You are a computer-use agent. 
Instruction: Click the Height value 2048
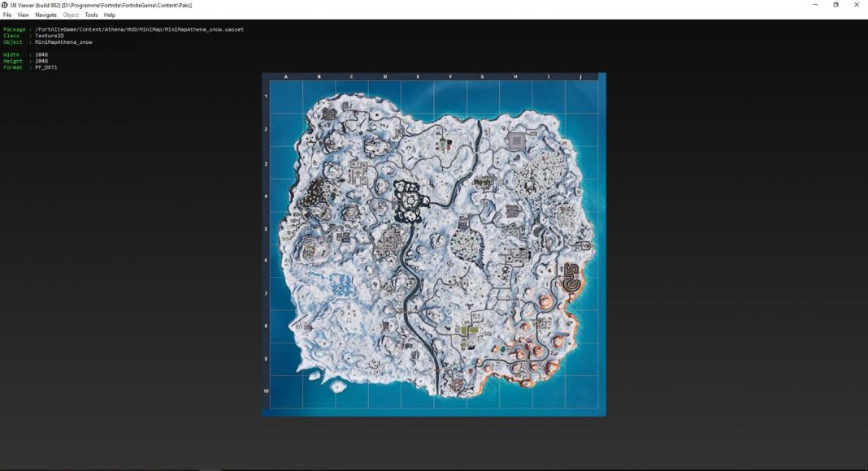pos(41,62)
